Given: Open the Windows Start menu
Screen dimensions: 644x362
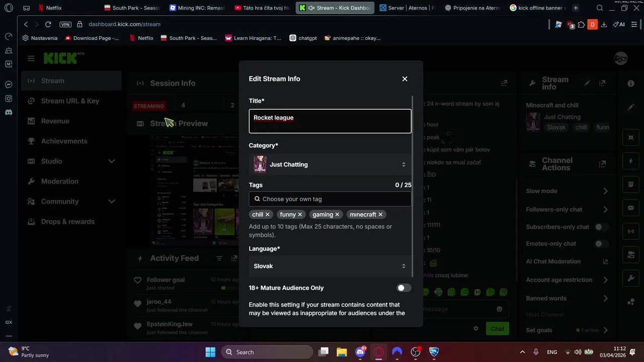Looking at the screenshot, I should pos(210,352).
